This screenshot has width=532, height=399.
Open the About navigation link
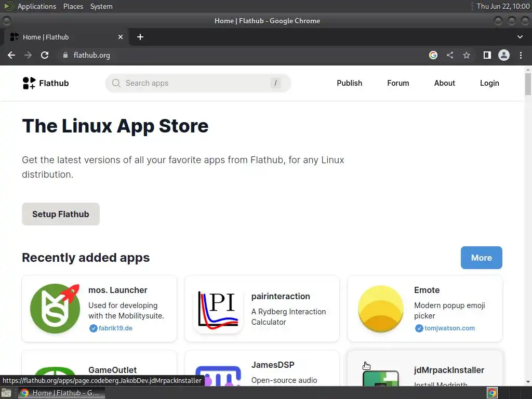tap(445, 83)
